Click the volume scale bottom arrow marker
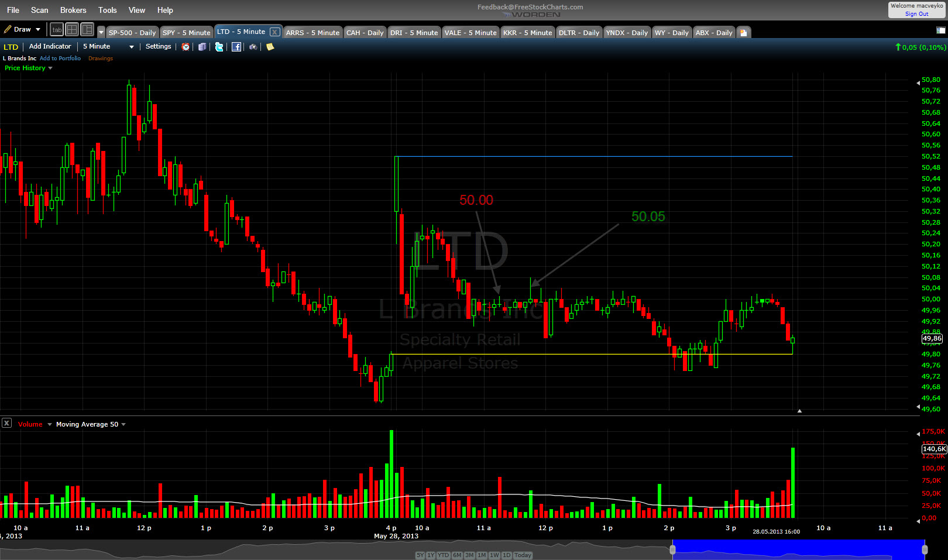The width and height of the screenshot is (948, 560). coord(918,520)
